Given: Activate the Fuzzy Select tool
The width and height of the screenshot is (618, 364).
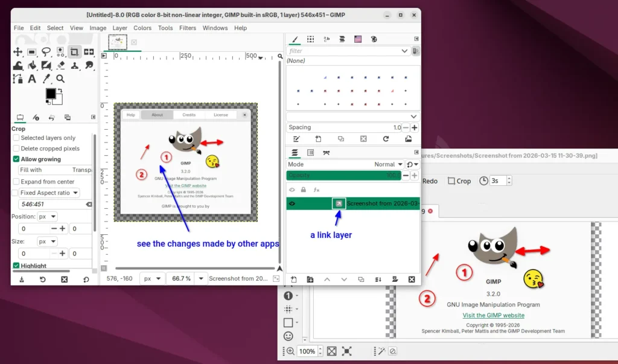Looking at the screenshot, I should pos(60,51).
